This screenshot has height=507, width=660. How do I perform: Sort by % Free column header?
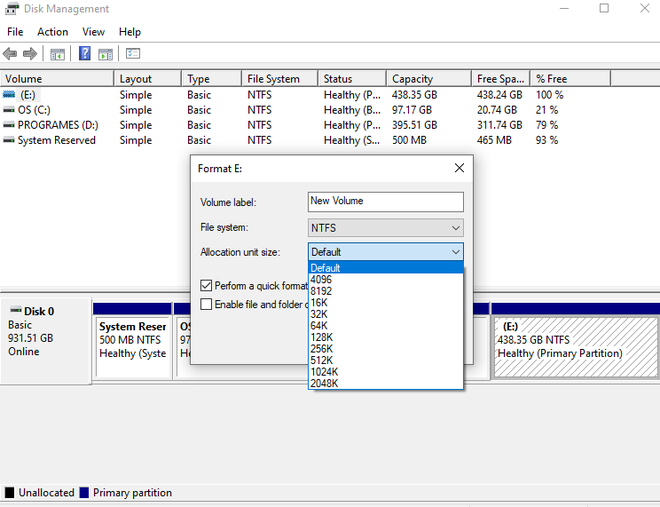click(570, 79)
